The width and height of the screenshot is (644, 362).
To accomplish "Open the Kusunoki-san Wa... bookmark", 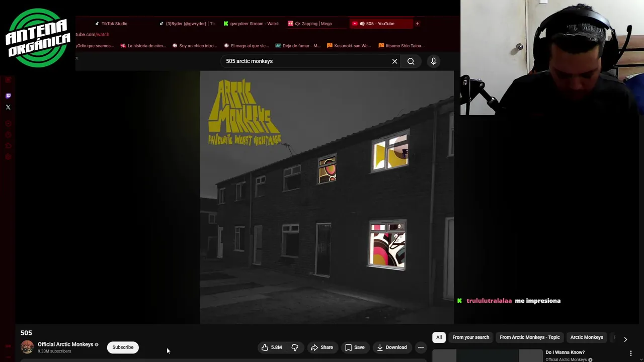I will [349, 46].
